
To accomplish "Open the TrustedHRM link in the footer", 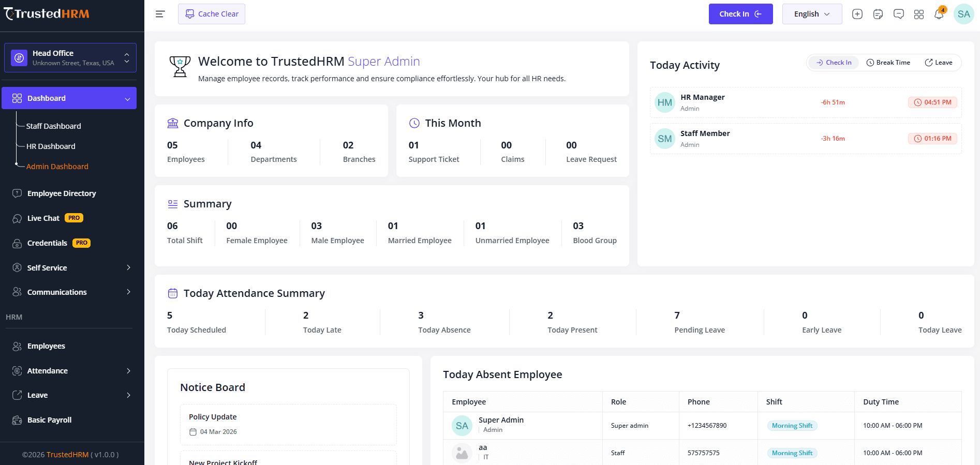I will tap(68, 455).
